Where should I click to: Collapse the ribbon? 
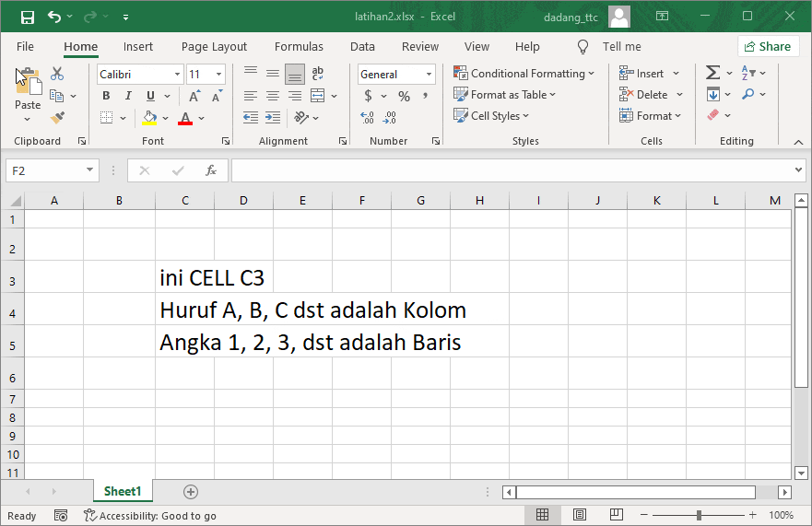coord(798,142)
